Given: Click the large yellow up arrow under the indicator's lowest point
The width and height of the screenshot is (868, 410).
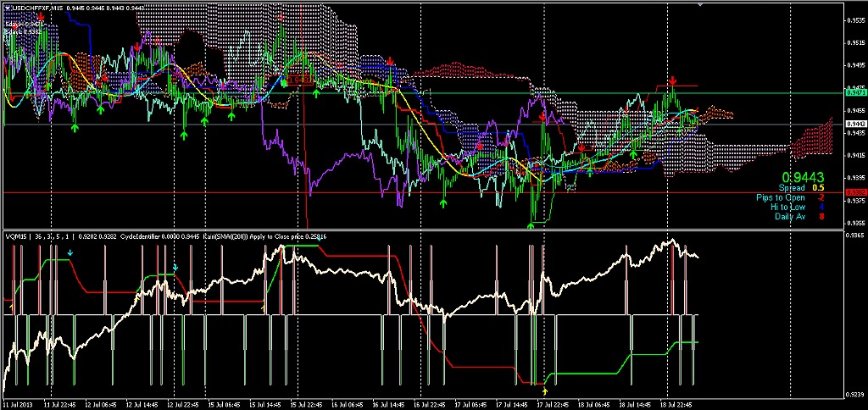Looking at the screenshot, I should coord(545,391).
